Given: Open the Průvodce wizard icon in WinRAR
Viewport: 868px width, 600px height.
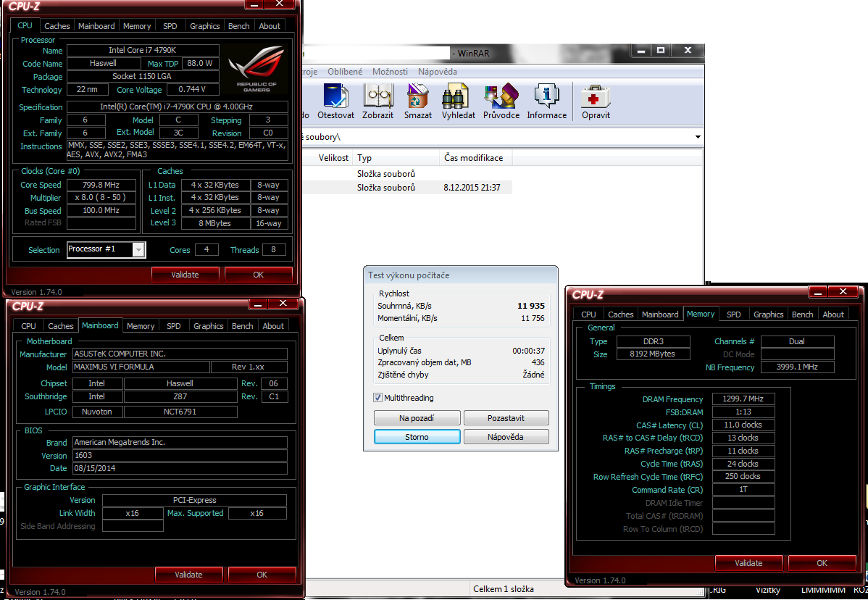Looking at the screenshot, I should pyautogui.click(x=501, y=101).
